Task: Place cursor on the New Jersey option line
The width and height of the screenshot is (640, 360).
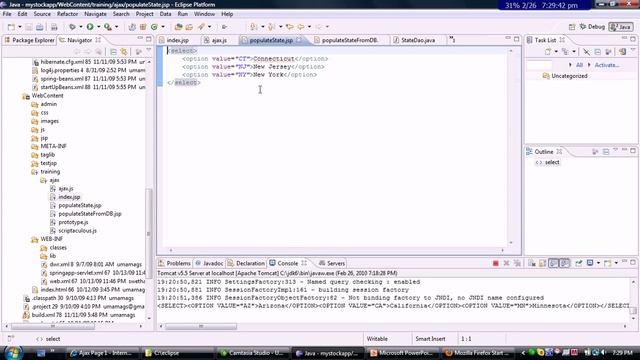Action: tap(253, 67)
